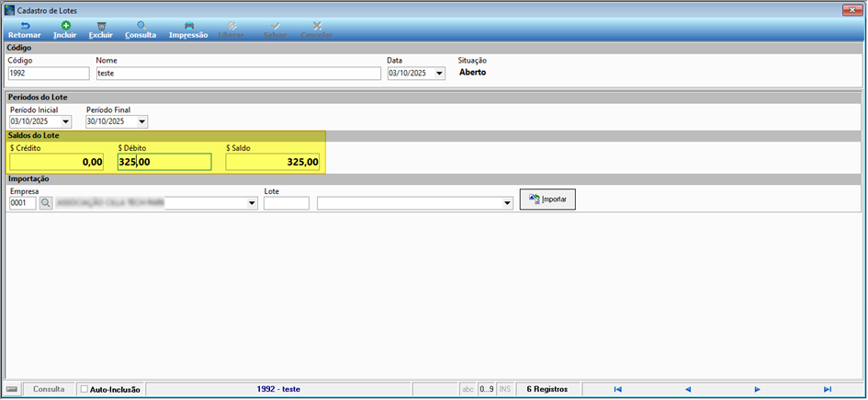
Task: Go to next record arrow
Action: pyautogui.click(x=757, y=390)
